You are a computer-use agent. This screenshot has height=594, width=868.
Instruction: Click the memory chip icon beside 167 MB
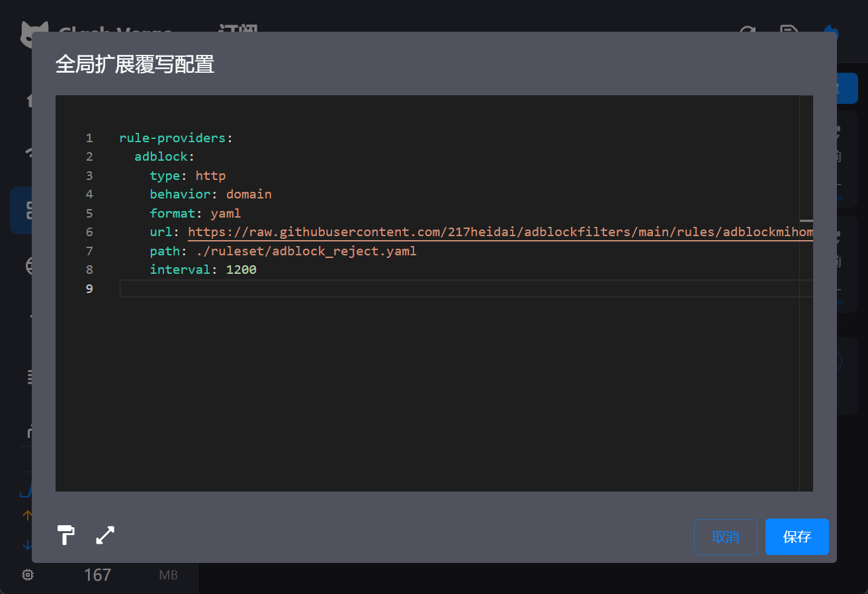click(28, 575)
